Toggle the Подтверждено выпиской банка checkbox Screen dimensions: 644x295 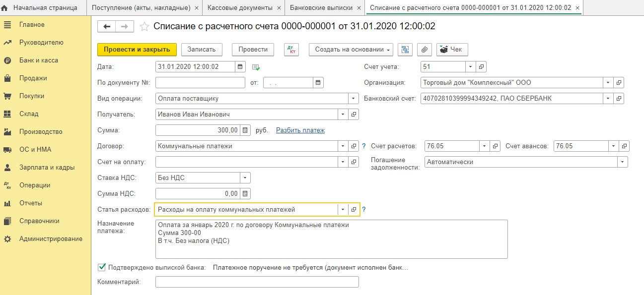pyautogui.click(x=102, y=268)
